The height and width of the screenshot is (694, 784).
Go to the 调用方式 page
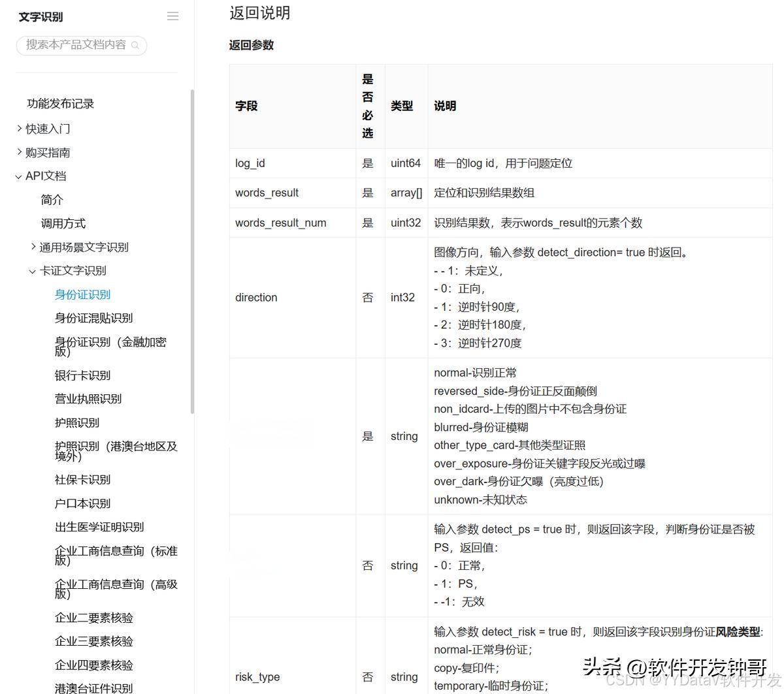click(x=63, y=223)
